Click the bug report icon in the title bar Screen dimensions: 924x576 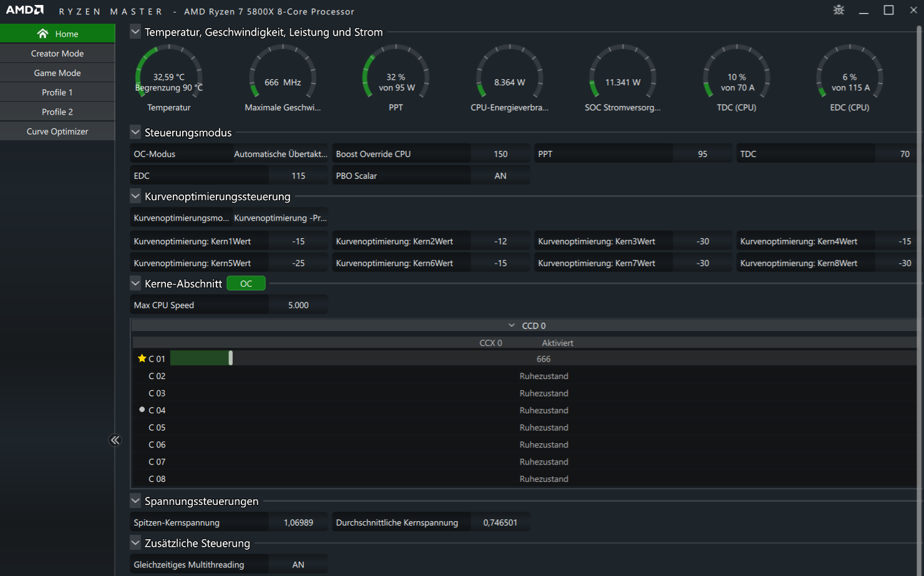point(839,10)
